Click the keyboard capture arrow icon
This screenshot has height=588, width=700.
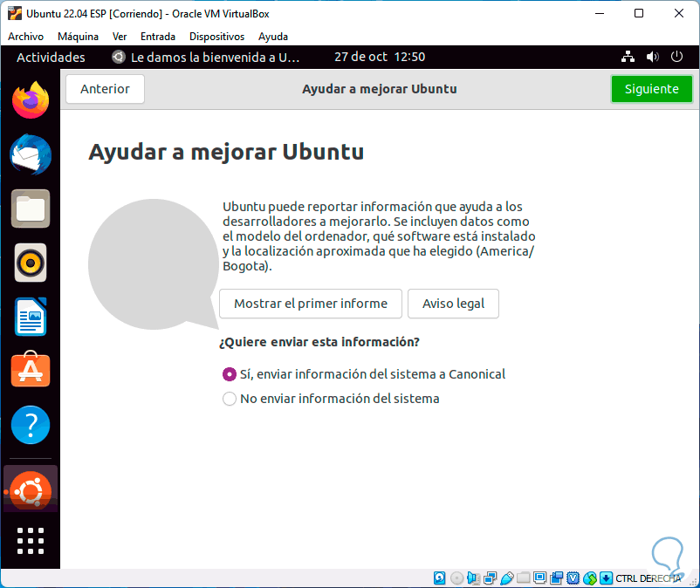point(607,578)
